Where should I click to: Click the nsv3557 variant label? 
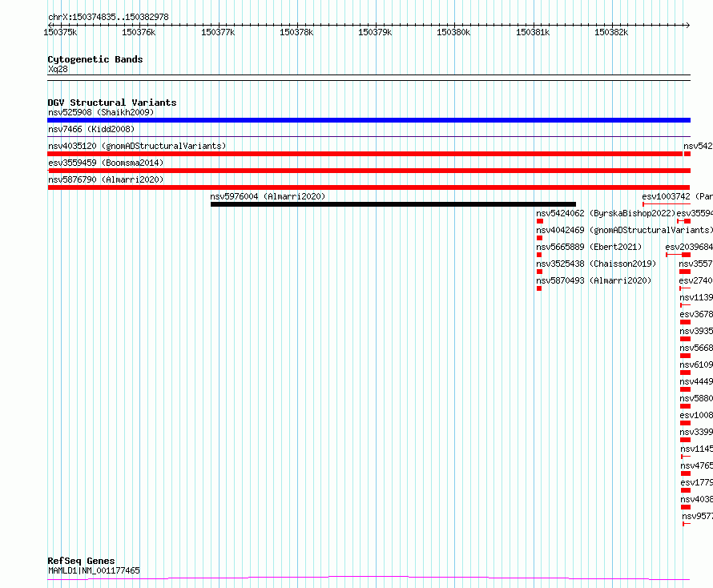(x=695, y=264)
